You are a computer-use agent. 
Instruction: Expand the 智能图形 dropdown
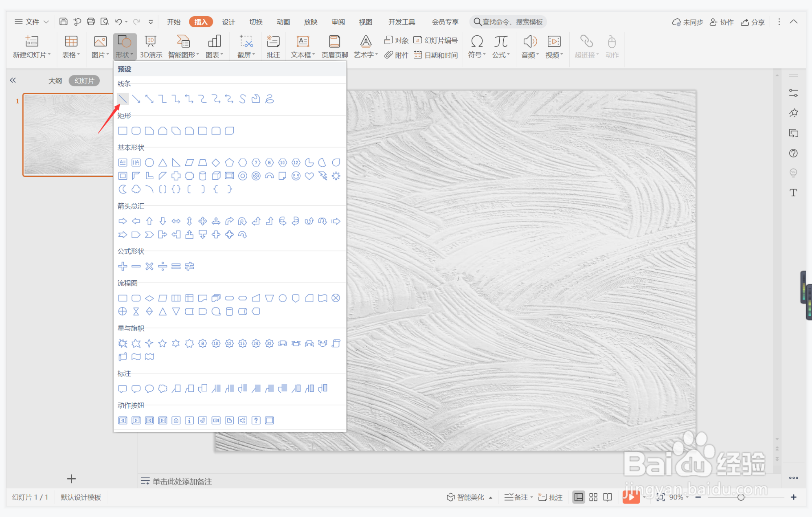point(183,55)
